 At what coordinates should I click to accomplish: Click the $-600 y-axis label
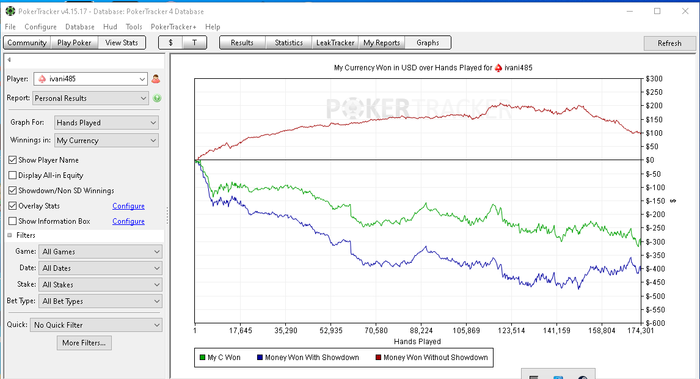[654, 323]
